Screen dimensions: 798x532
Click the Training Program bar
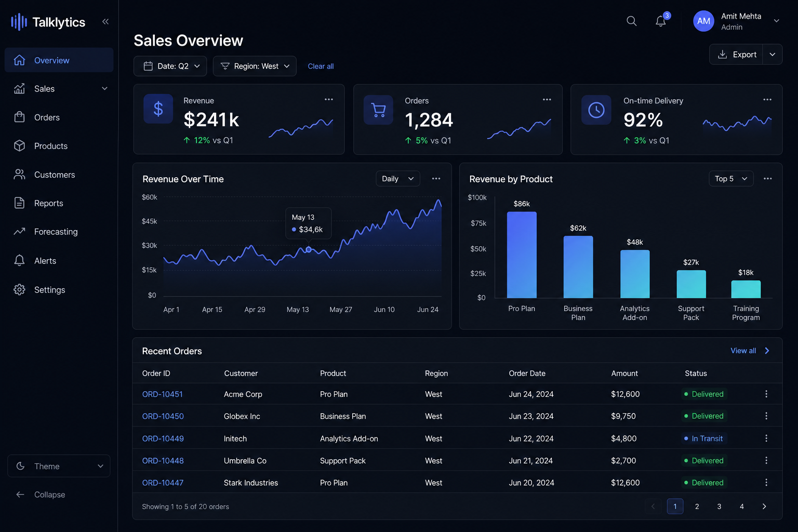point(746,289)
